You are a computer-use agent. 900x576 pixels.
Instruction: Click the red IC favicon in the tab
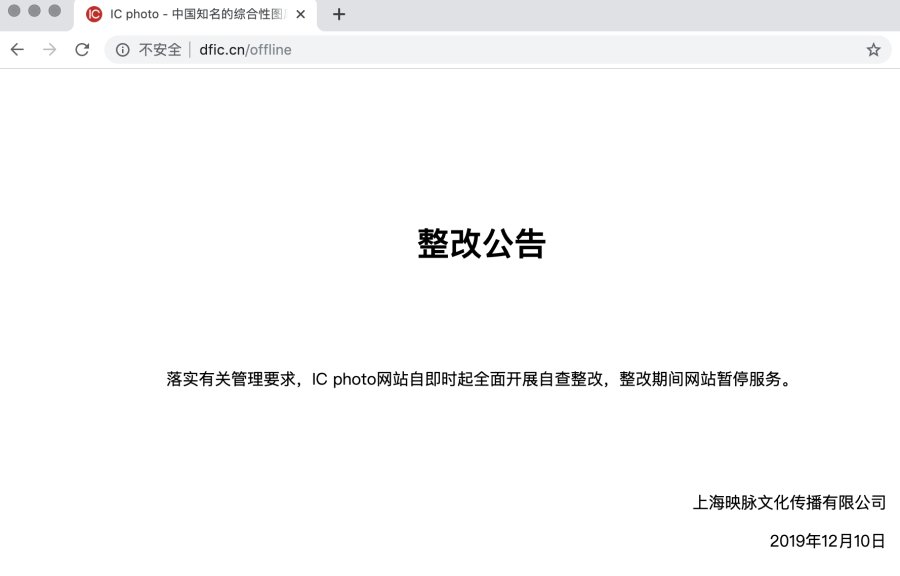[x=94, y=14]
